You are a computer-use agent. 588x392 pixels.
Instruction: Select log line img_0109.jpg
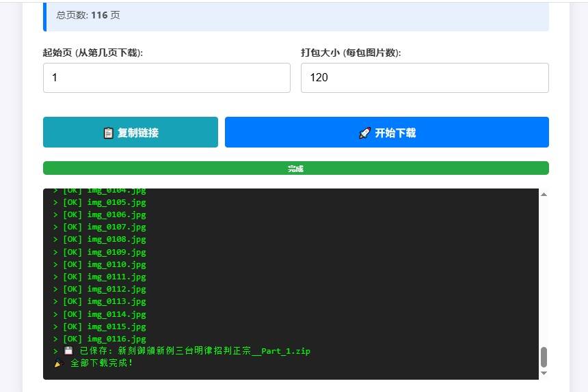100,253
